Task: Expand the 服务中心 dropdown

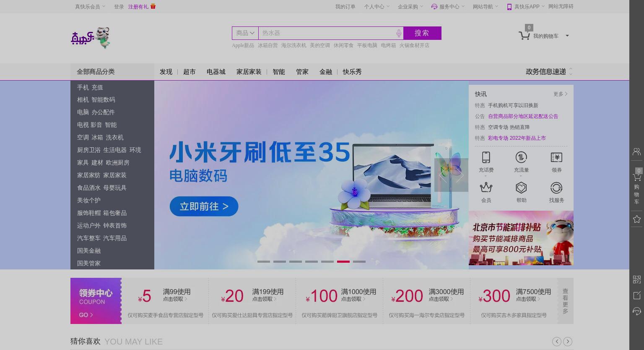Action: pos(463,6)
